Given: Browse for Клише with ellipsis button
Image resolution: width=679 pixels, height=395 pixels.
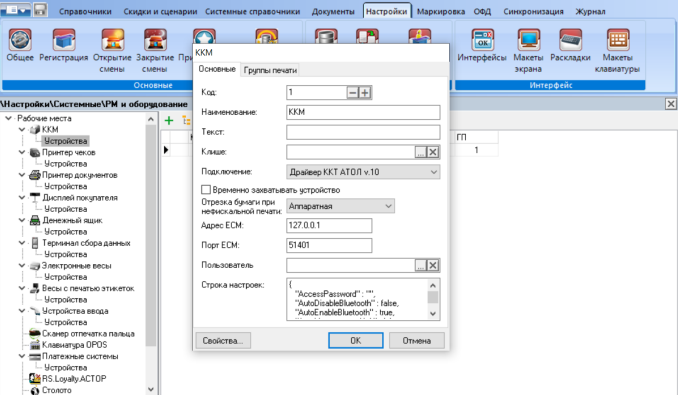Looking at the screenshot, I should (x=420, y=152).
